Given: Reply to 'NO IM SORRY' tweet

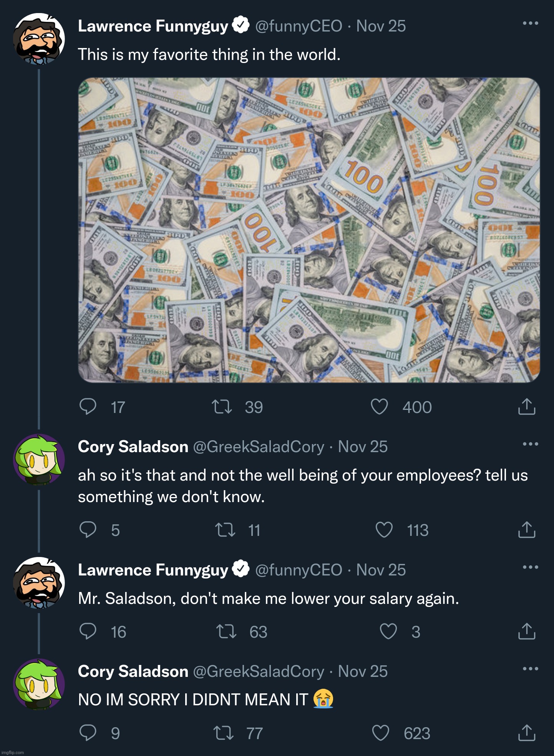Looking at the screenshot, I should (x=88, y=733).
